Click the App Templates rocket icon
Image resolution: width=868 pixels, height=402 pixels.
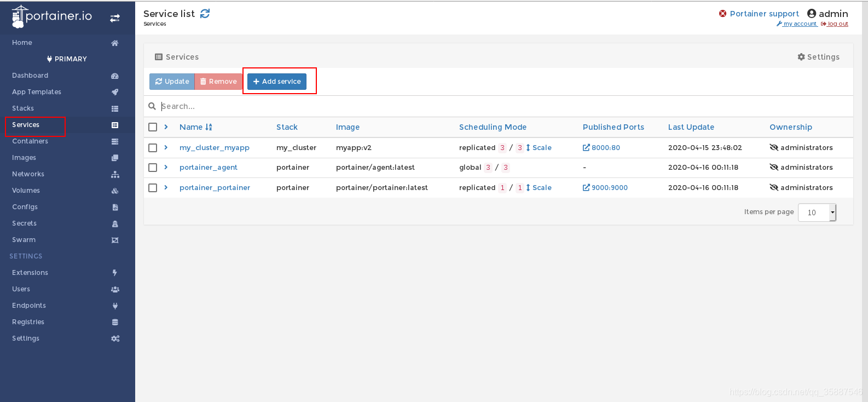point(115,92)
